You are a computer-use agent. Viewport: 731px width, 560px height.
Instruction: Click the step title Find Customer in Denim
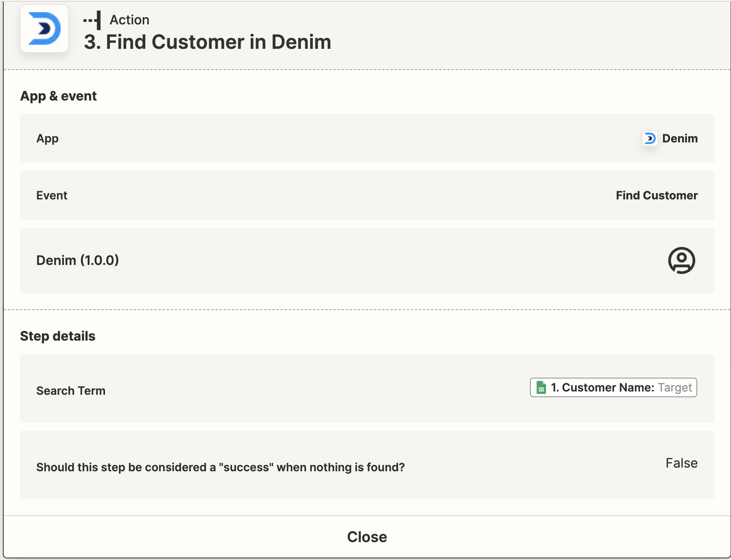[x=207, y=42]
